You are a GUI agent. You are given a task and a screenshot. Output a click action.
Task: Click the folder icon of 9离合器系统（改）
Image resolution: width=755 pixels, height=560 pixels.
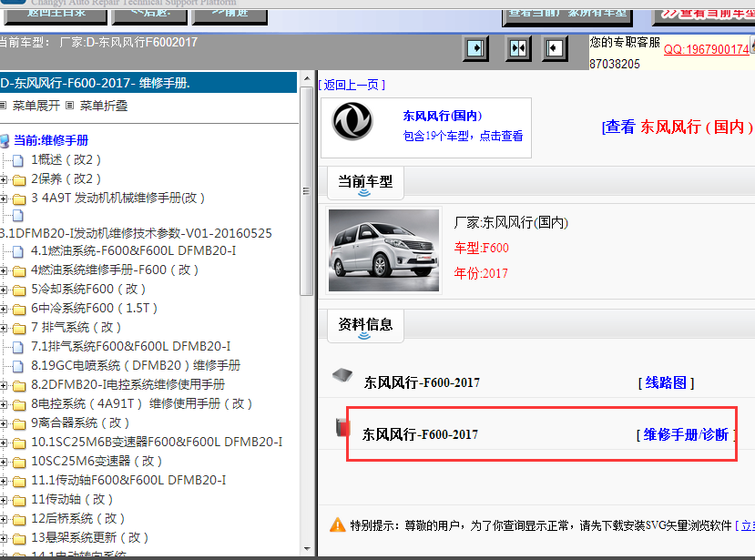[19, 423]
